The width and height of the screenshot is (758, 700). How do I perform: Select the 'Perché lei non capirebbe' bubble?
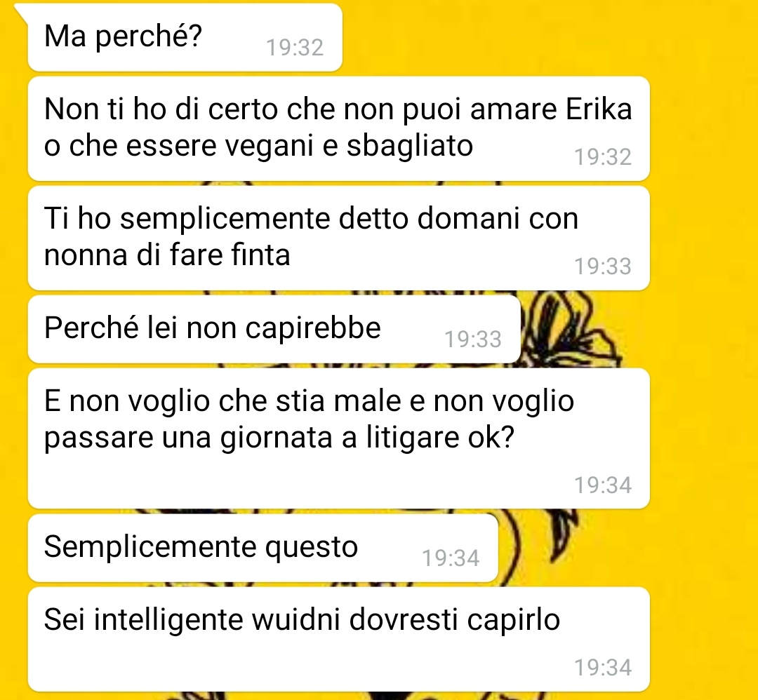(x=274, y=329)
